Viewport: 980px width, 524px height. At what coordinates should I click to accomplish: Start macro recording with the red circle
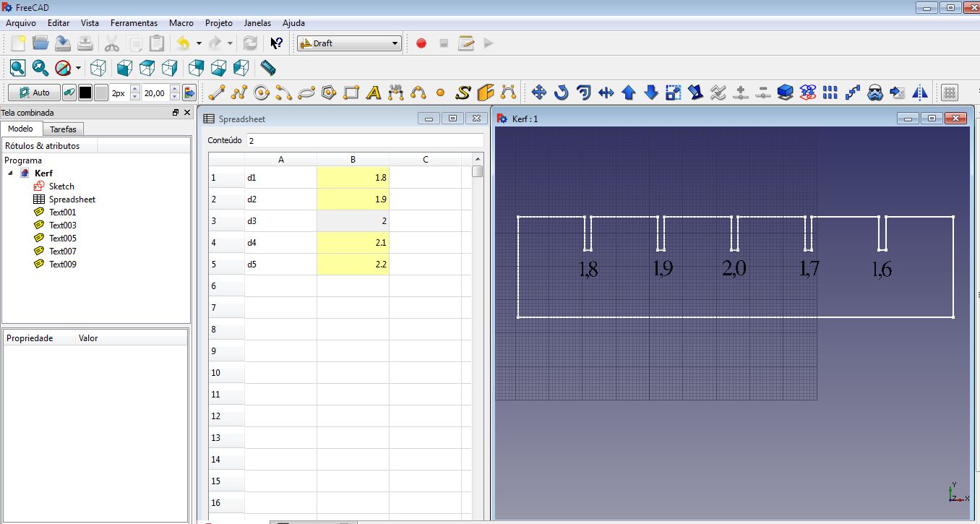pos(421,43)
